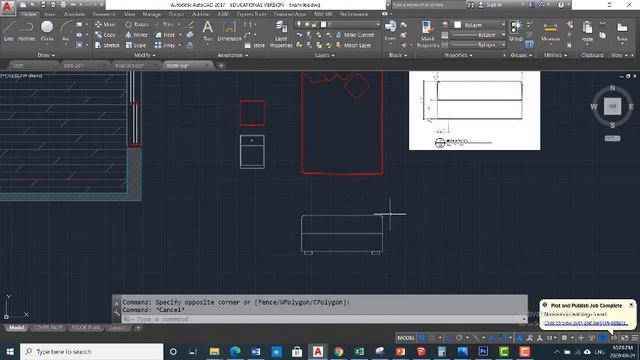Image resolution: width=640 pixels, height=360 pixels.
Task: Open the Manage ribbon tab
Action: tap(151, 14)
